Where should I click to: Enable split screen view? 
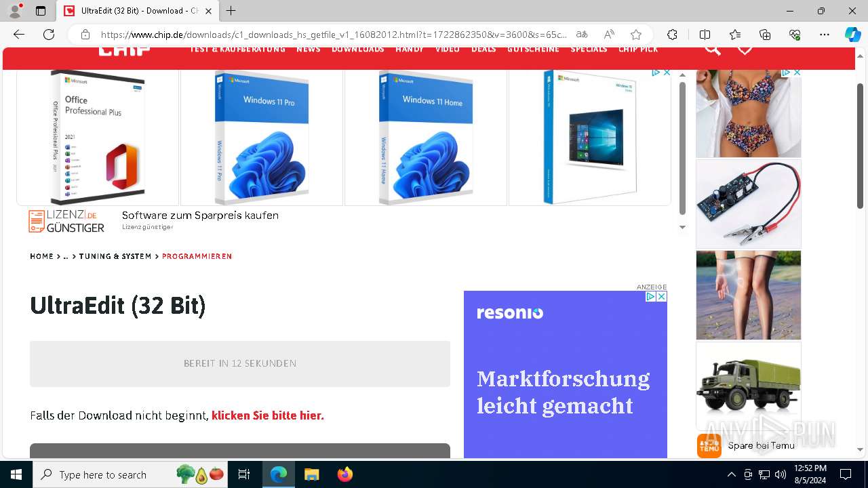[705, 35]
